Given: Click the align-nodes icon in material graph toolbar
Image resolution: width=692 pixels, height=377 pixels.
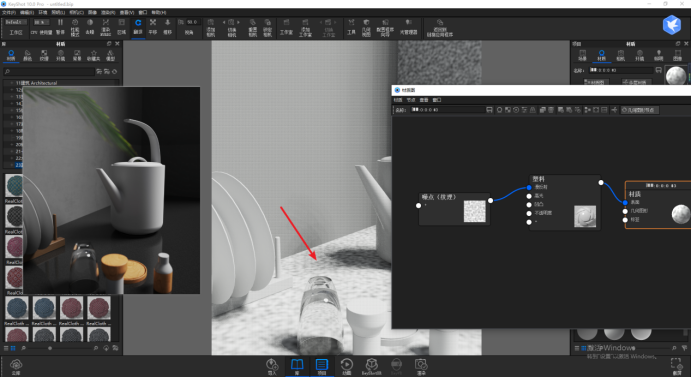Looking at the screenshot, I should (587, 110).
